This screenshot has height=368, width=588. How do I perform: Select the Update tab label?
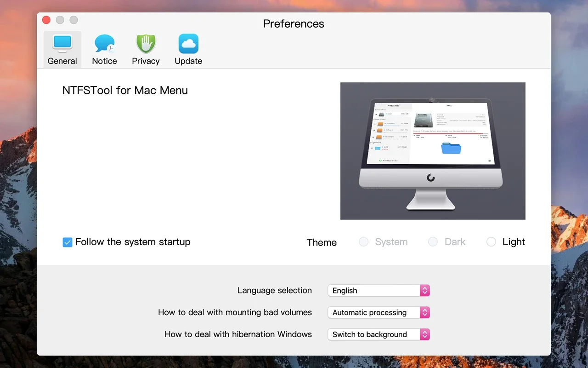click(x=188, y=61)
